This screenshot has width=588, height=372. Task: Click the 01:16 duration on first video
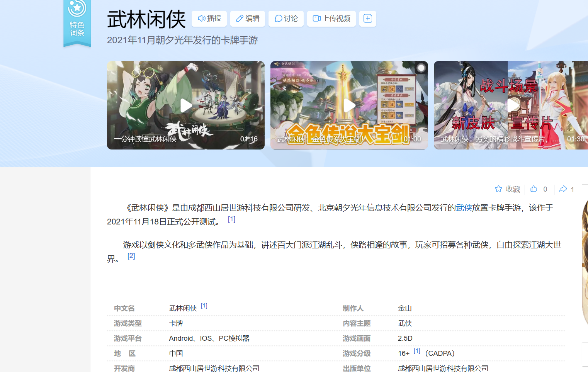249,139
